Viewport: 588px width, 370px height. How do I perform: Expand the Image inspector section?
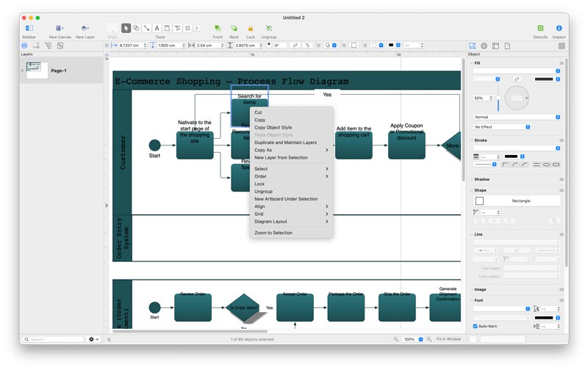(x=481, y=289)
